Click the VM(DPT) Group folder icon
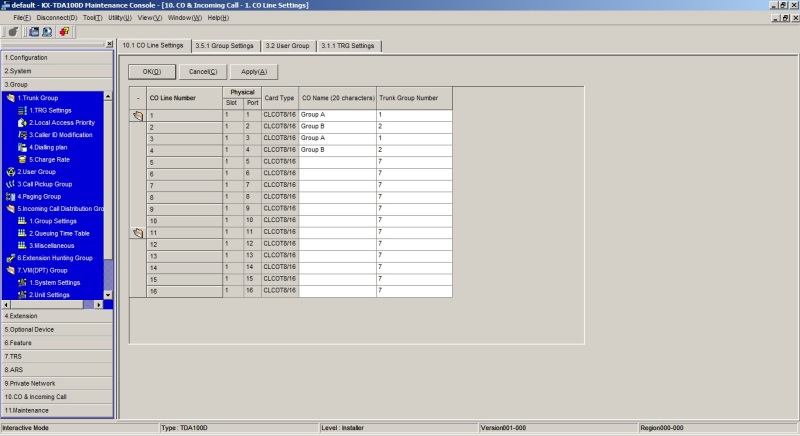800x436 pixels. point(10,270)
